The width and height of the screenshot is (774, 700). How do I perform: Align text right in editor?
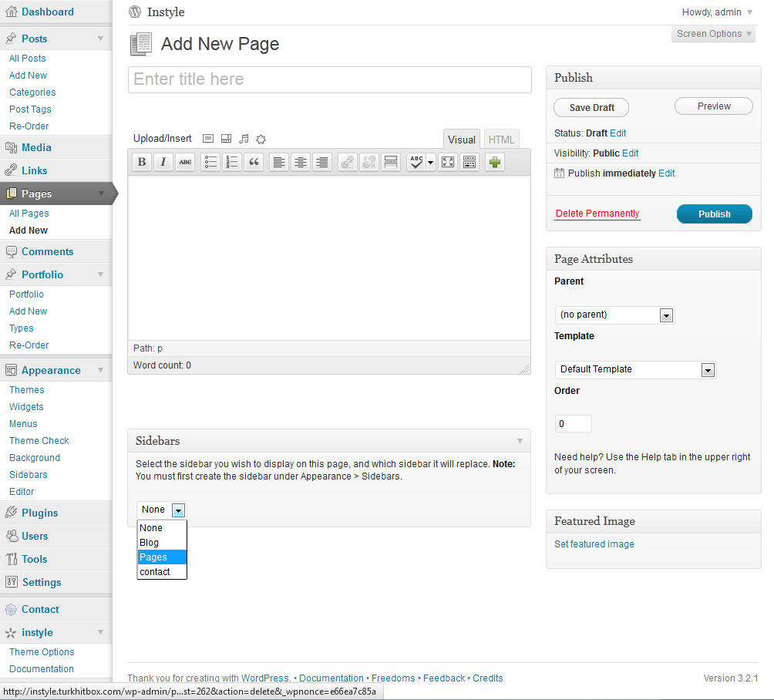pos(321,162)
